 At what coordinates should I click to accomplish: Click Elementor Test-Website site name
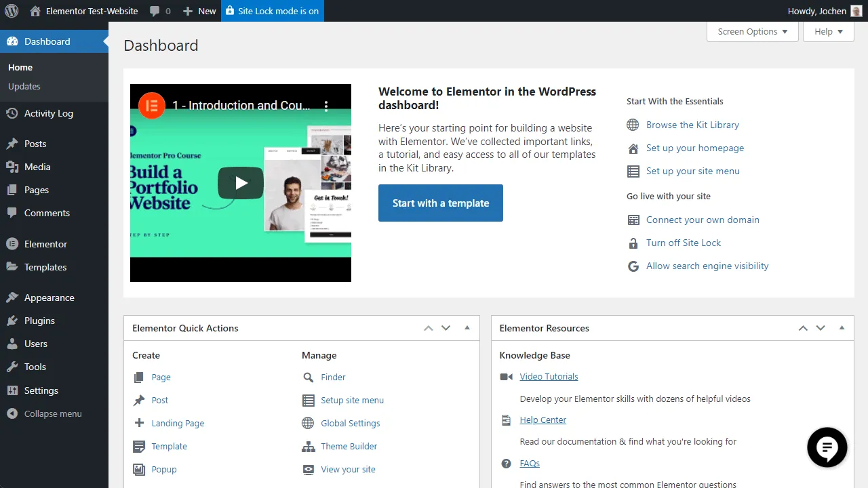pyautogui.click(x=84, y=11)
